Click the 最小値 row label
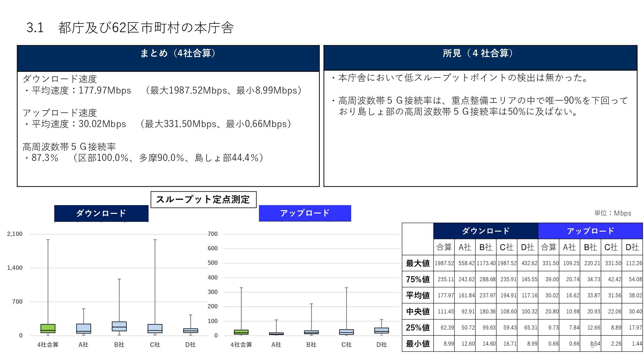Screen dimensions: 644x362 (x=418, y=344)
